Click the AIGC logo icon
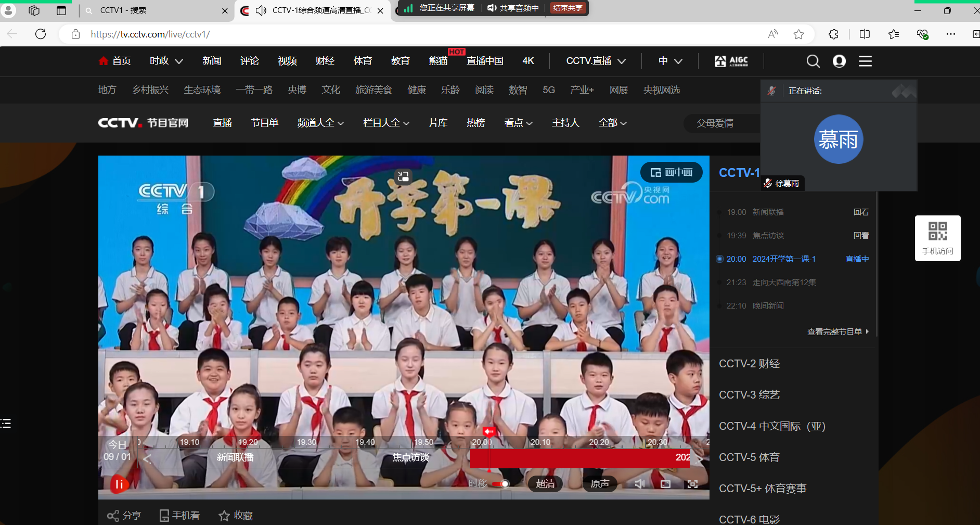This screenshot has width=980, height=525. pos(731,61)
